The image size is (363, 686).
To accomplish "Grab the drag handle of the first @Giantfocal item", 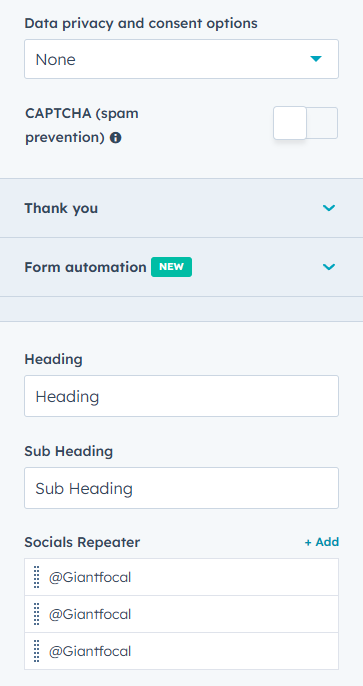I will (x=37, y=577).
